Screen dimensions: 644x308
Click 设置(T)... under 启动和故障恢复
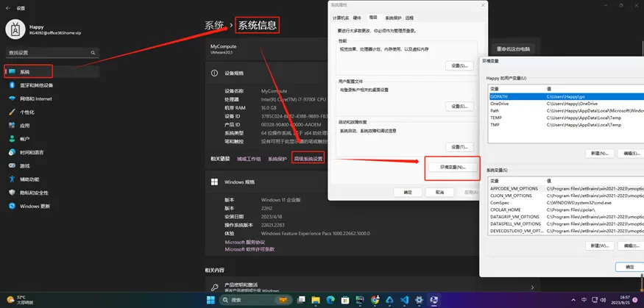pyautogui.click(x=459, y=147)
